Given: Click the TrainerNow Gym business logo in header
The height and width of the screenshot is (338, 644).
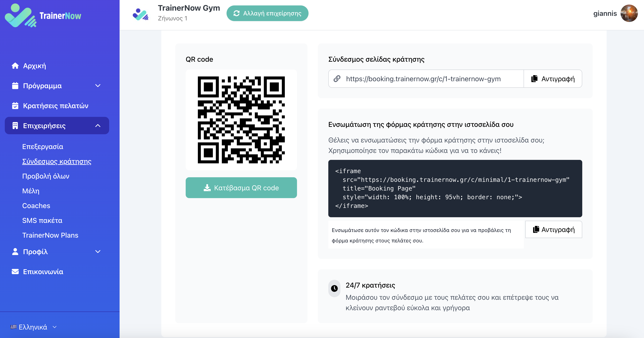Looking at the screenshot, I should [140, 14].
